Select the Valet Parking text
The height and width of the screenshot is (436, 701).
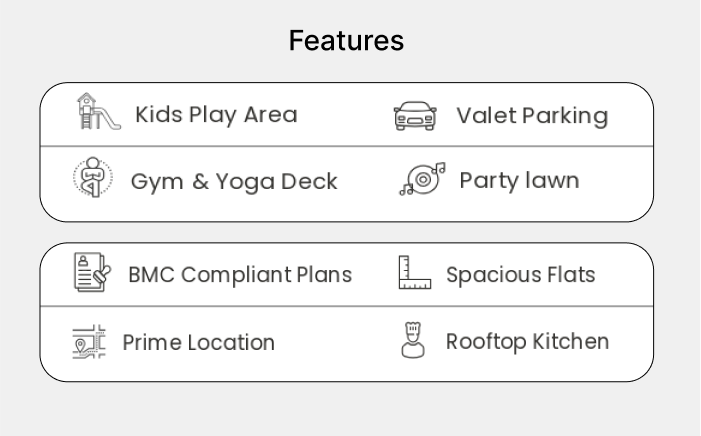click(532, 116)
